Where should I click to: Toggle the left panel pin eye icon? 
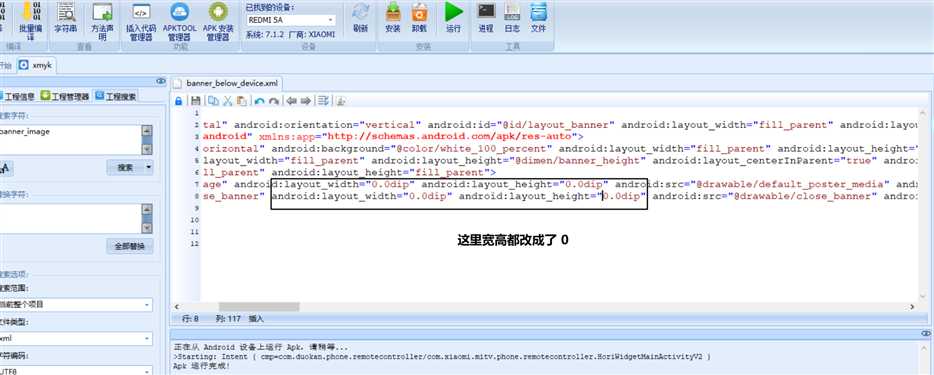coord(161,81)
